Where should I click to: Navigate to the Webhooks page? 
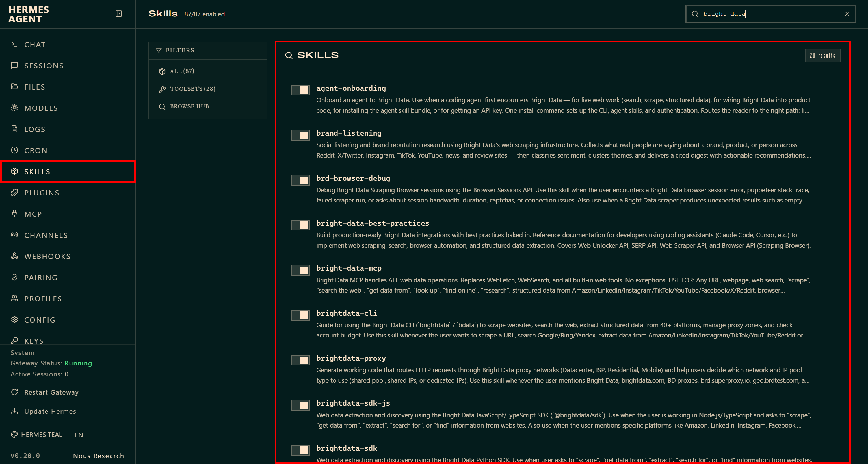click(67, 256)
